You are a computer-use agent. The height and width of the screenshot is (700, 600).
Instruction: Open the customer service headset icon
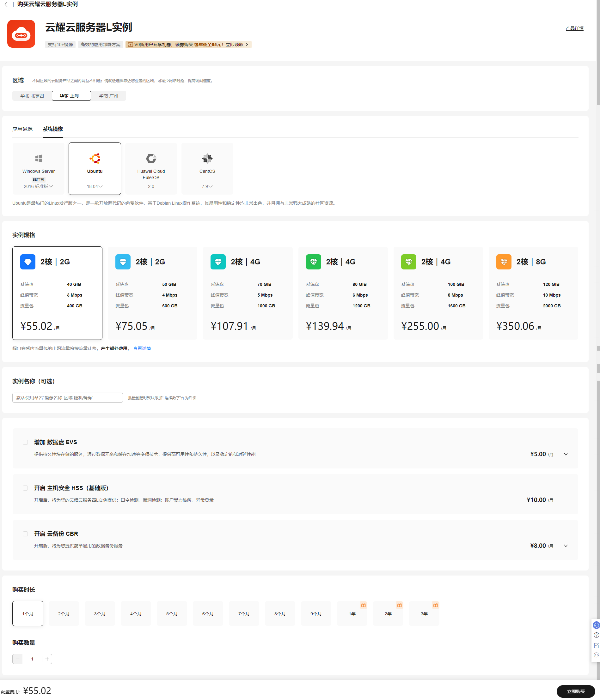pyautogui.click(x=596, y=625)
